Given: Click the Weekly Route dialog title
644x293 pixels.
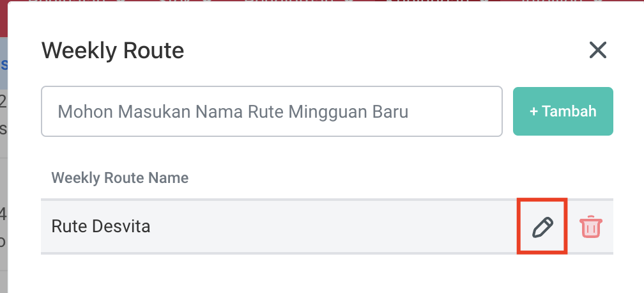Looking at the screenshot, I should pyautogui.click(x=113, y=50).
